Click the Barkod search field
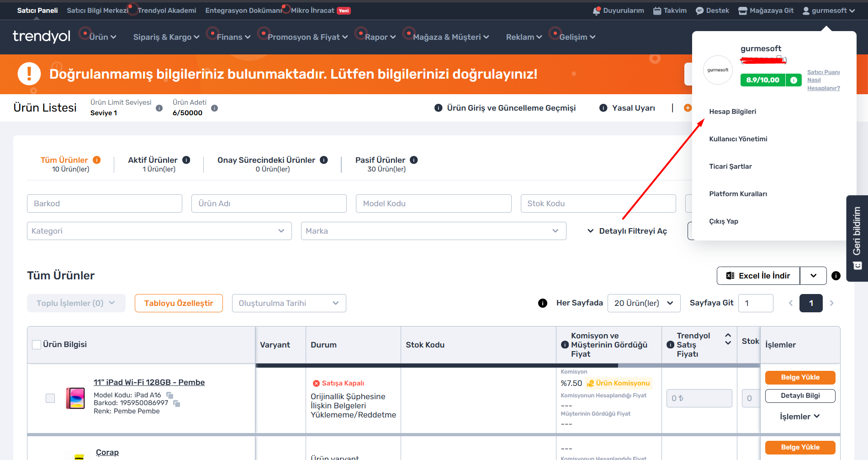 (105, 203)
